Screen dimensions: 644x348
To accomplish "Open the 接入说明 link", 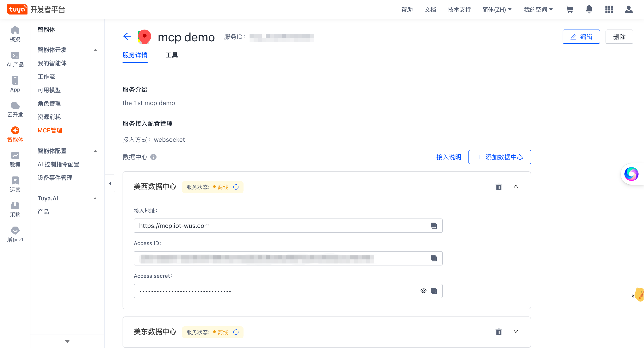I will click(449, 157).
